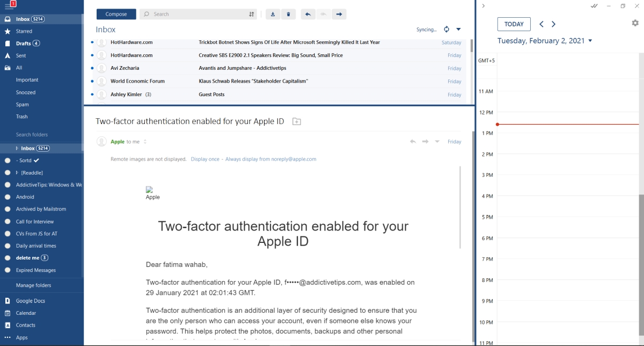This screenshot has width=644, height=346.
Task: Click the Calendar app icon in sidebar
Action: point(8,313)
